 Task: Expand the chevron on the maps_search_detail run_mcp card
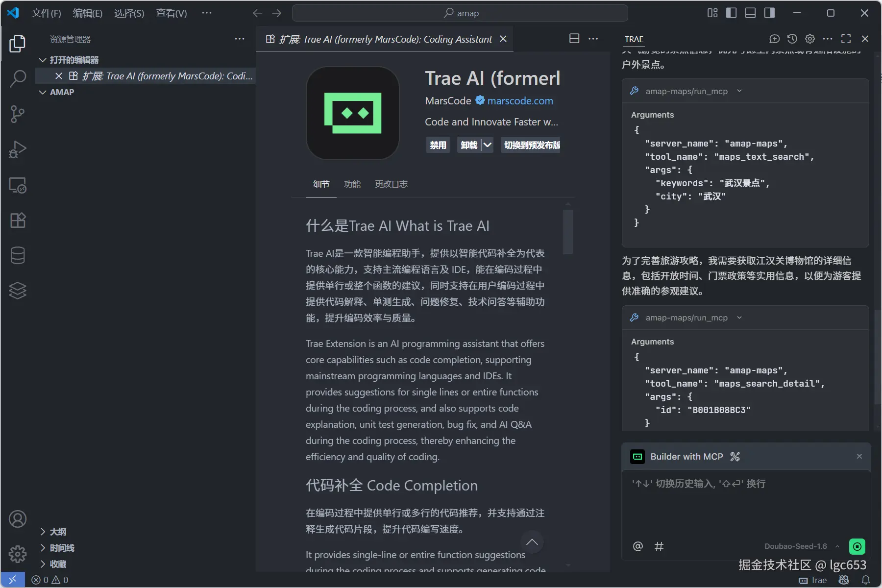click(739, 318)
